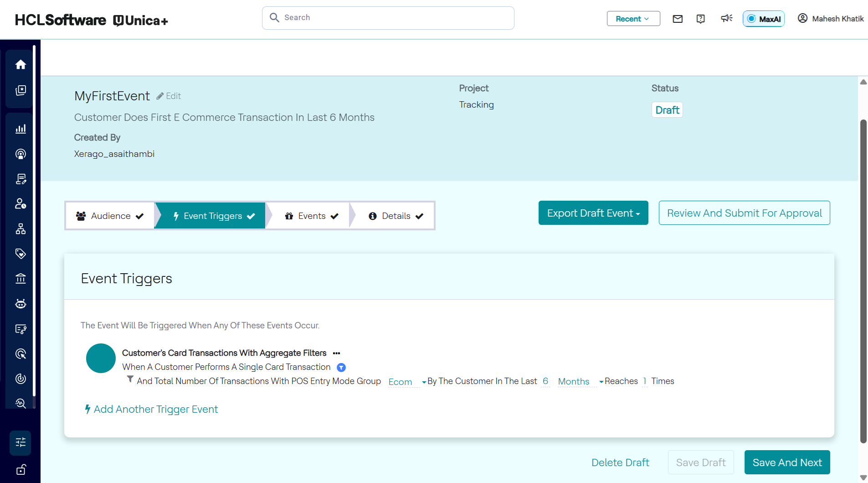
Task: Open the three-dots menu for the trigger
Action: [337, 353]
